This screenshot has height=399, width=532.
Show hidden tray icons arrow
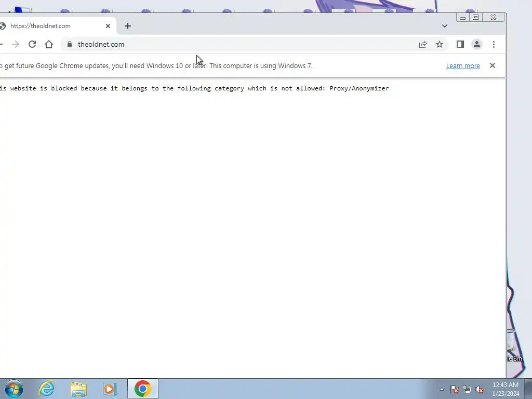coord(442,389)
